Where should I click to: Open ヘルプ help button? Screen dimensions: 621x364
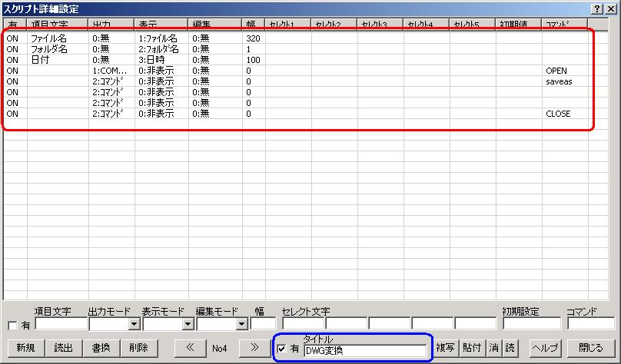545,348
